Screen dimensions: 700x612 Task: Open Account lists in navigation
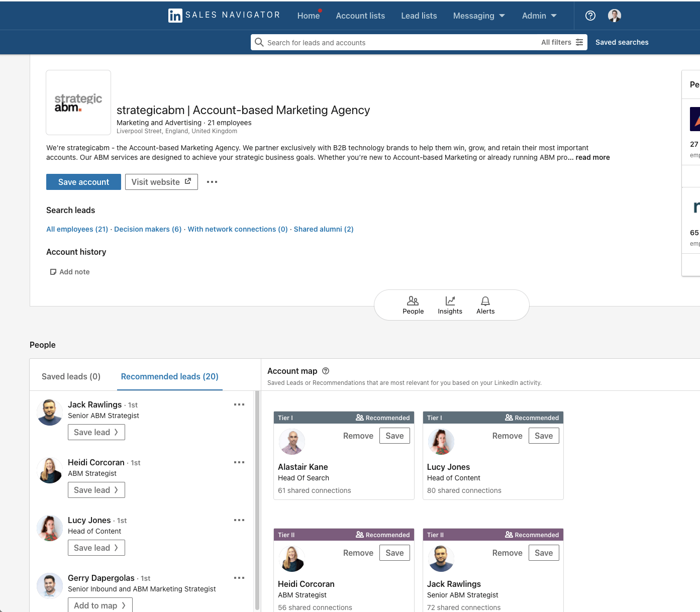[360, 16]
